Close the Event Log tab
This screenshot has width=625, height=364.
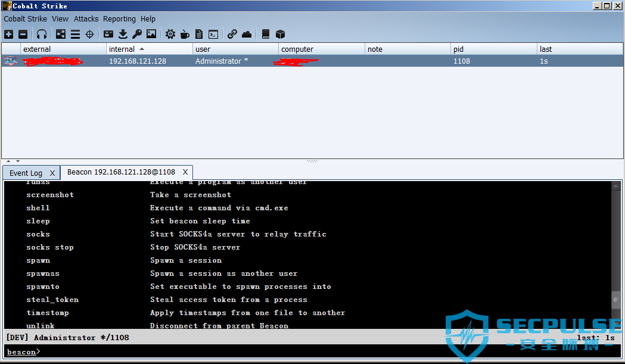[x=52, y=173]
